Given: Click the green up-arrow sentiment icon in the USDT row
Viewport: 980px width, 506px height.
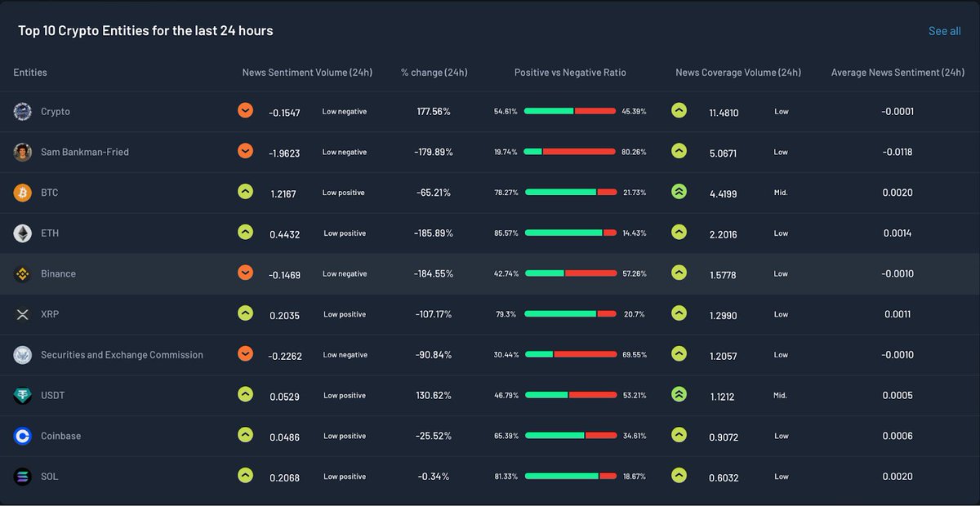Looking at the screenshot, I should (x=245, y=394).
